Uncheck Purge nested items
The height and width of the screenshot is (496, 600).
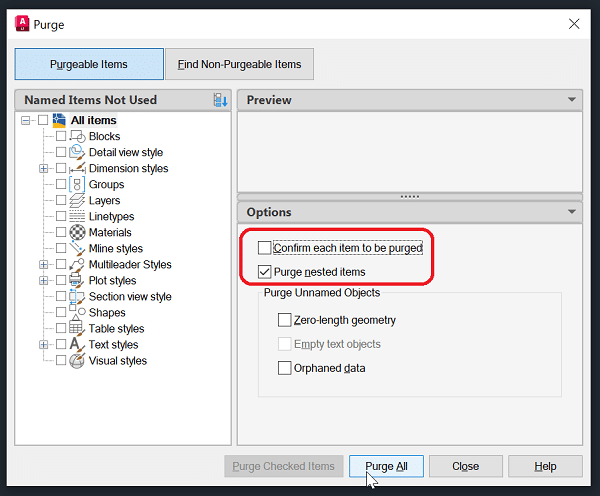click(x=265, y=271)
